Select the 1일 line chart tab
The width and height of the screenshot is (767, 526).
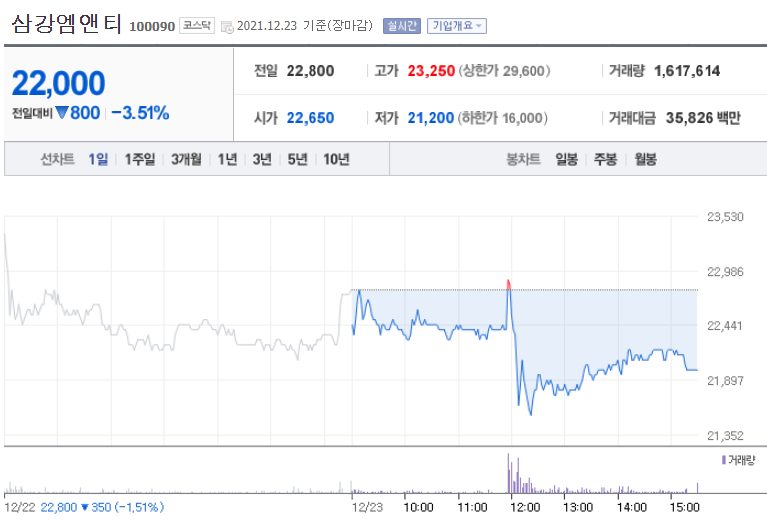98,159
